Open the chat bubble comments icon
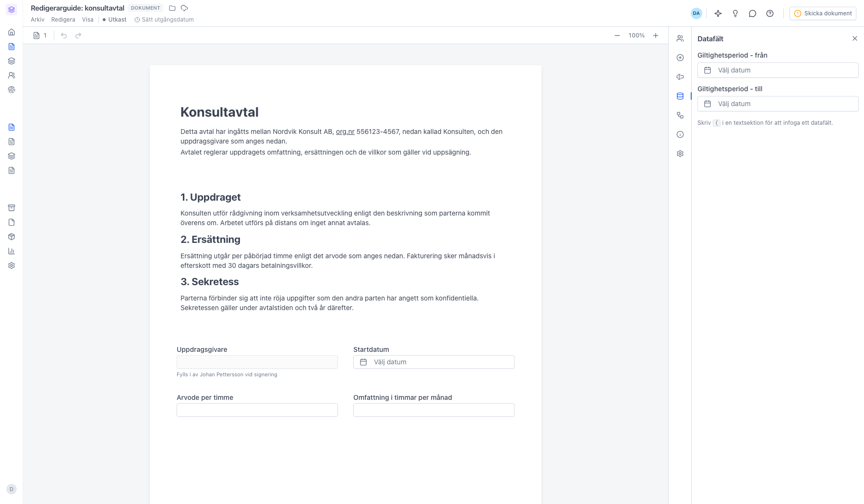Image resolution: width=864 pixels, height=504 pixels. click(x=753, y=13)
